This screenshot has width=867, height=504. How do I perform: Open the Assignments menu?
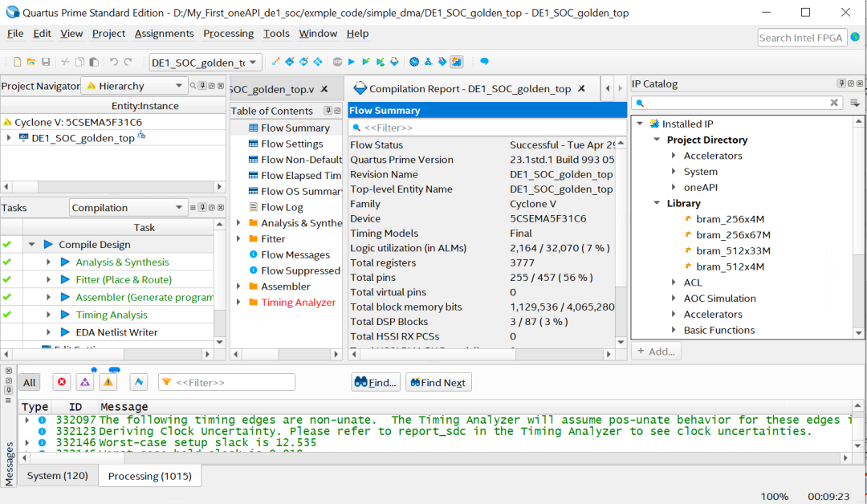pyautogui.click(x=165, y=34)
